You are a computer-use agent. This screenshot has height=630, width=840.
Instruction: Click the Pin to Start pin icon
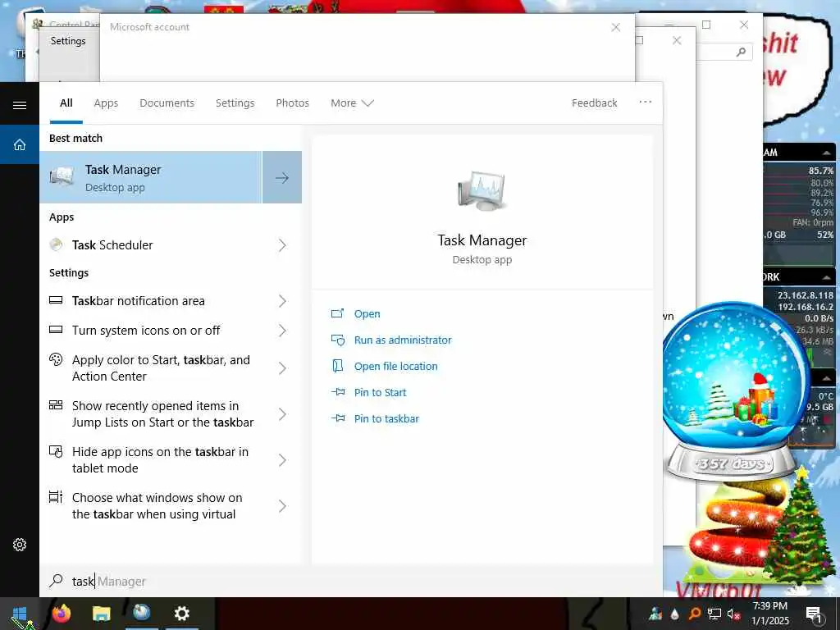click(337, 392)
